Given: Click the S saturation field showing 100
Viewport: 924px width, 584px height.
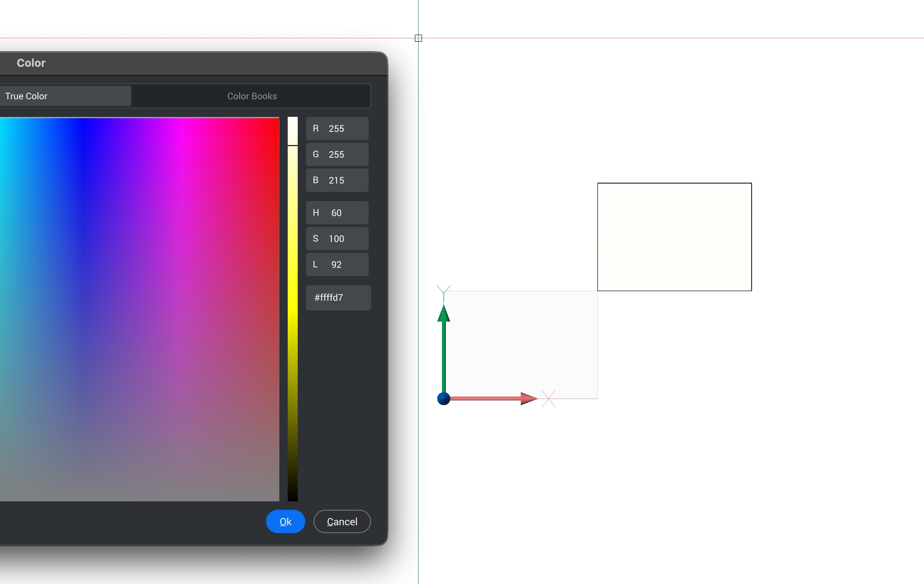Looking at the screenshot, I should click(337, 239).
